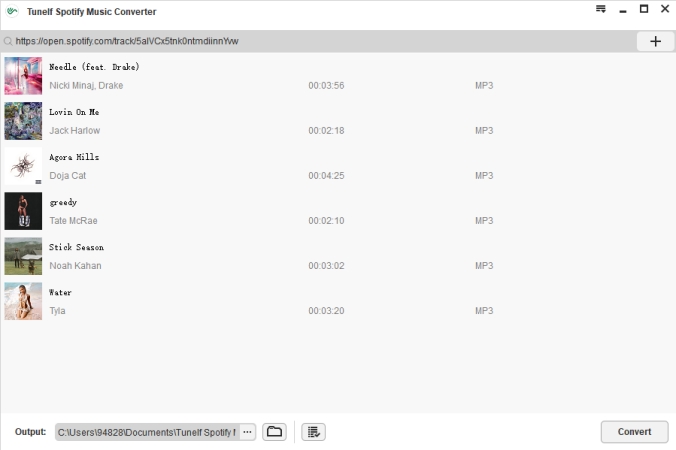Click the output path text field
The height and width of the screenshot is (450, 676).
pos(146,432)
